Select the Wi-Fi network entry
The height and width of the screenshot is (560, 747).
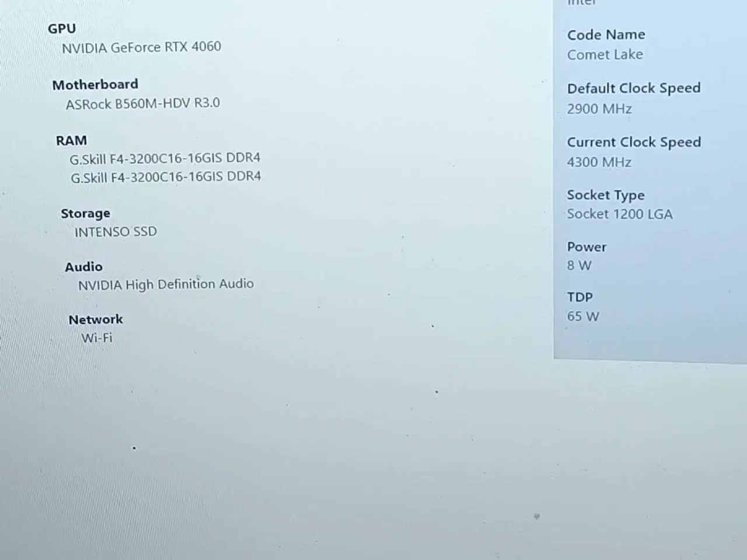(97, 338)
